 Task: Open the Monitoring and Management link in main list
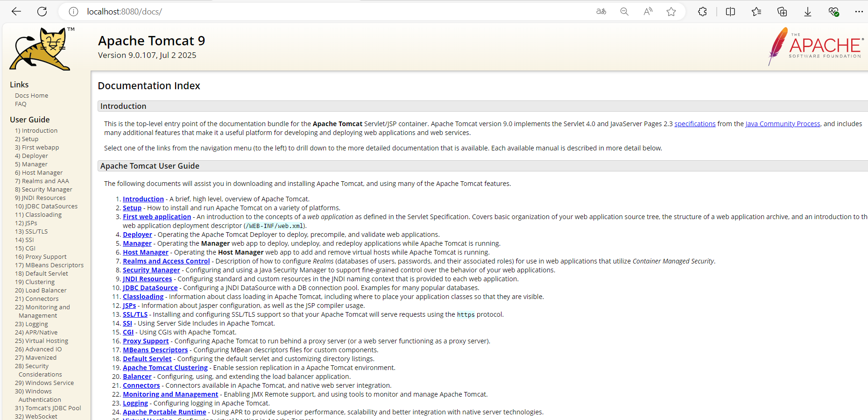click(x=170, y=394)
